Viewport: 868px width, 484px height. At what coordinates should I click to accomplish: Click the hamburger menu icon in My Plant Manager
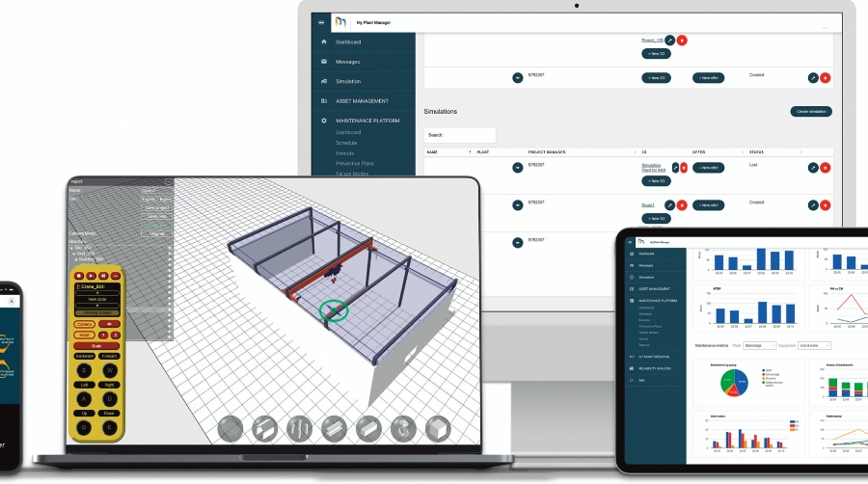tap(322, 22)
